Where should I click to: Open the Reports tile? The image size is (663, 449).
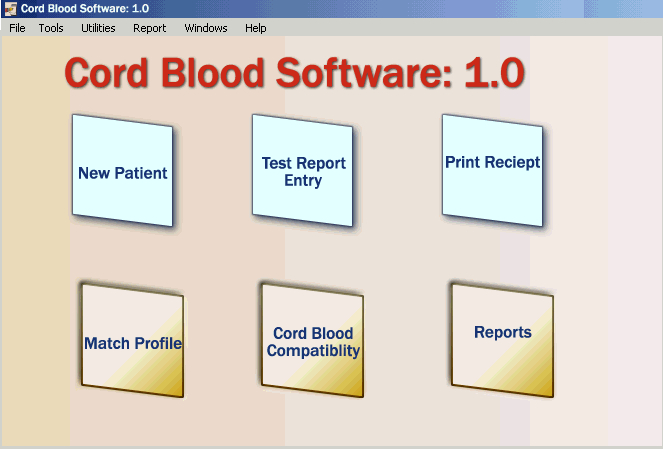[x=503, y=340]
